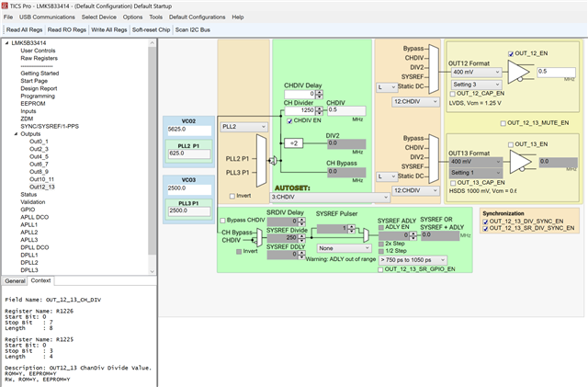This screenshot has width=588, height=387.
Task: Open APLL DCO tree item
Action: point(35,217)
